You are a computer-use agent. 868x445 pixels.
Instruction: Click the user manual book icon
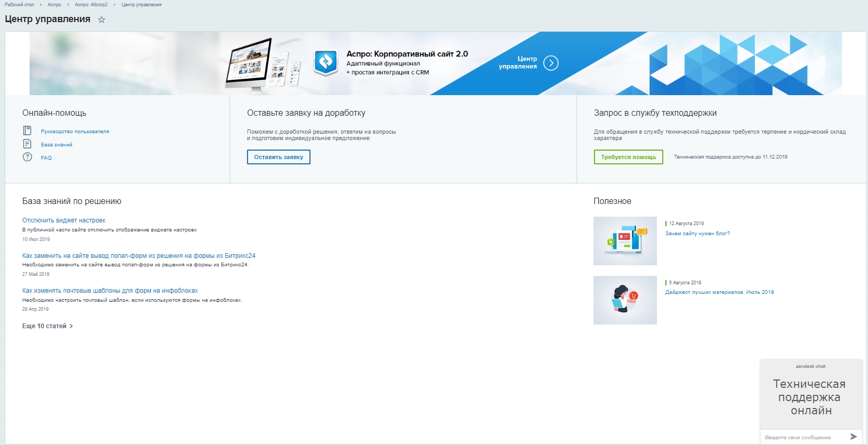[28, 131]
